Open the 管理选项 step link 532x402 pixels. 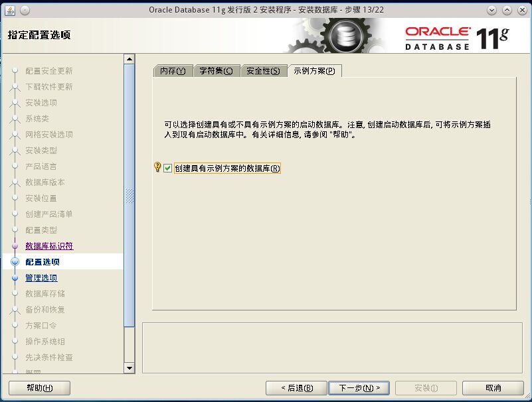coord(41,277)
